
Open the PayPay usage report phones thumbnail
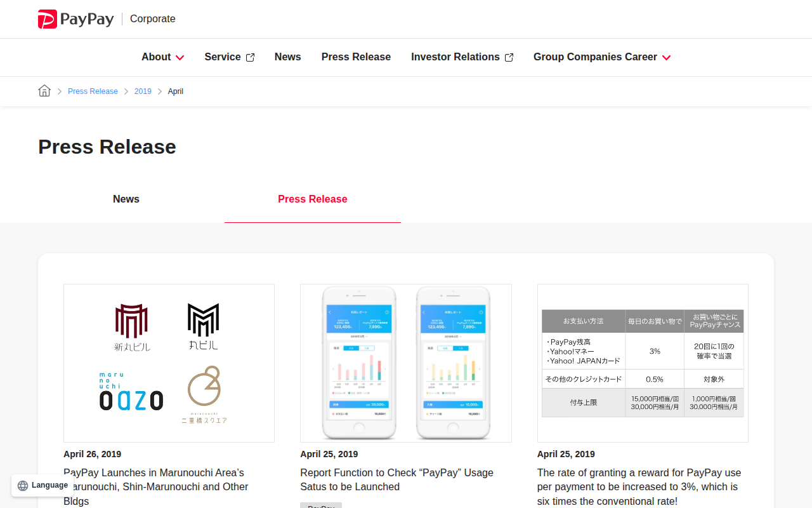tap(406, 363)
